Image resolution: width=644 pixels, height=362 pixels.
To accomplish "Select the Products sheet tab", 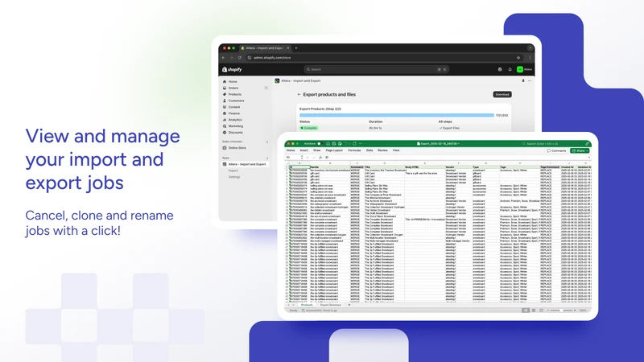I will coord(307,305).
